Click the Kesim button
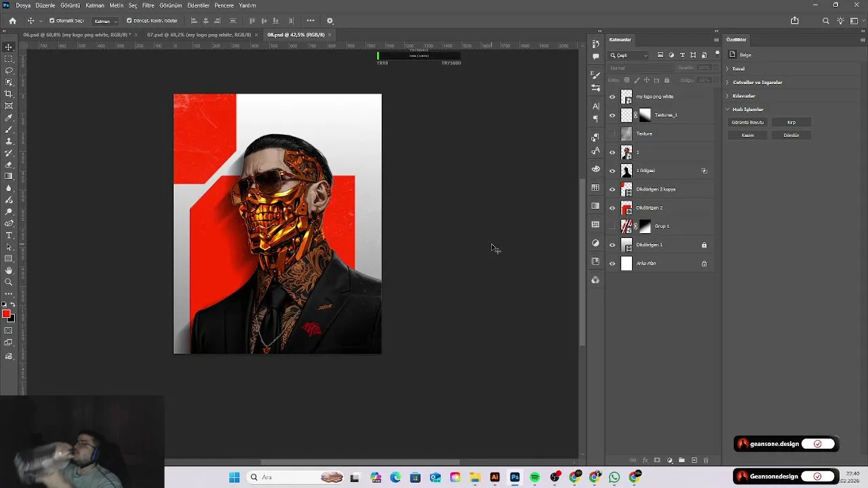This screenshot has width=868, height=488. [747, 136]
